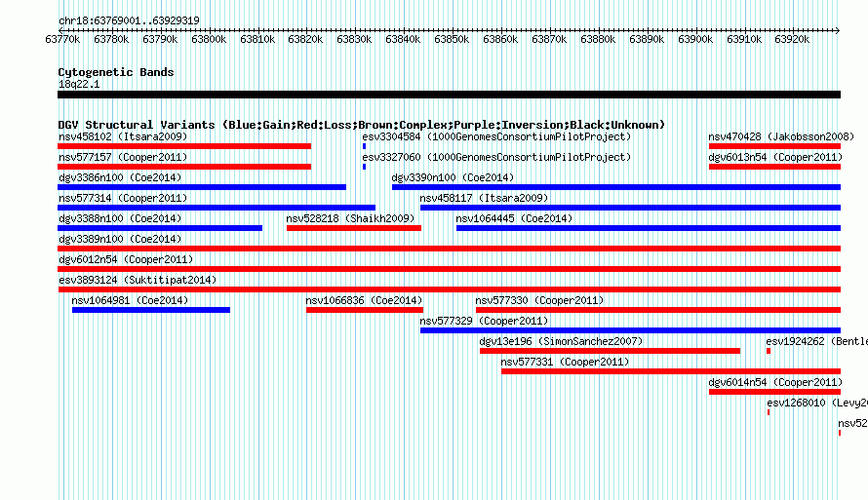This screenshot has height=500, width=868.
Task: Select the 63900k ruler position
Action: (x=694, y=39)
